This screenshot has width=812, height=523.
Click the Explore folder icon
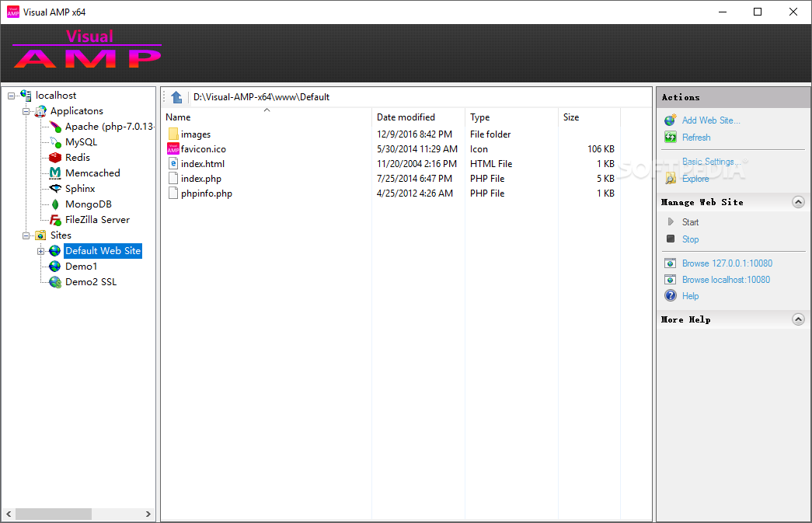671,178
